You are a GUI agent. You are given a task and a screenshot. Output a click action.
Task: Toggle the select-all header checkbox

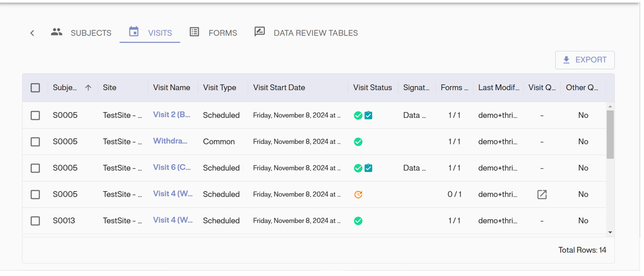coord(35,88)
